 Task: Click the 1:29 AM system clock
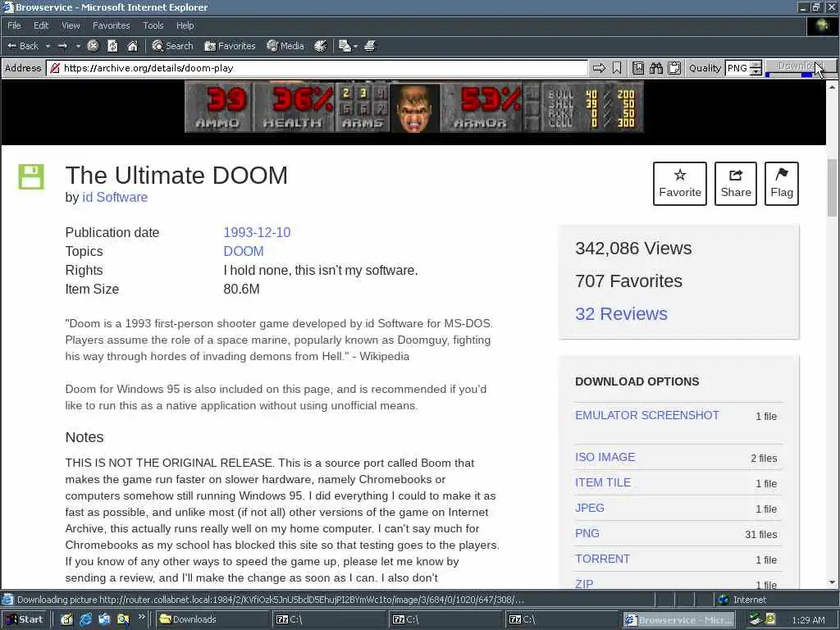point(808,620)
